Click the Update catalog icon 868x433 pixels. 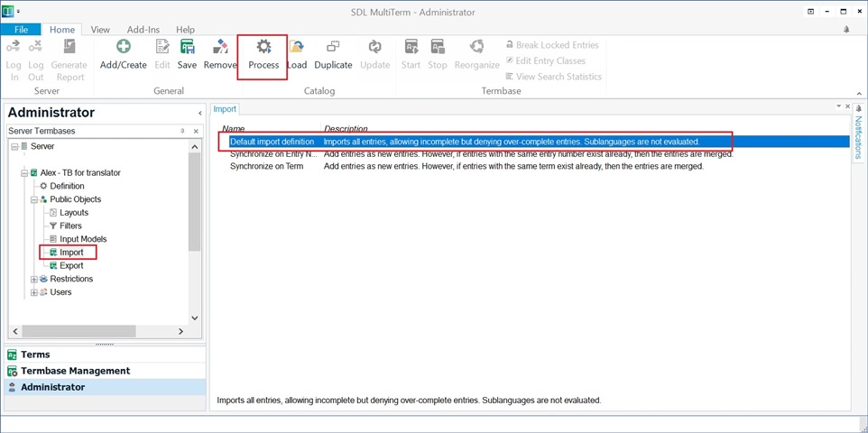(375, 47)
